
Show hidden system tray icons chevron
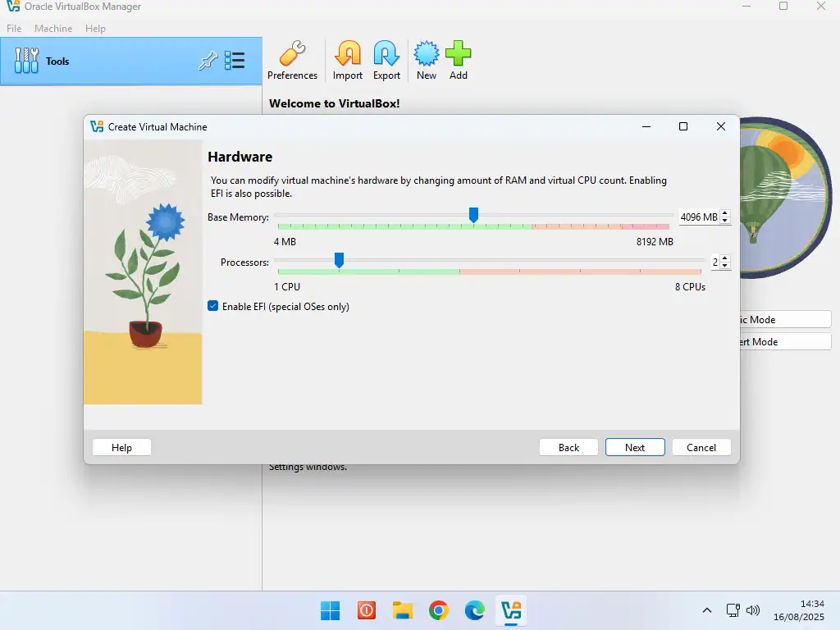click(707, 610)
